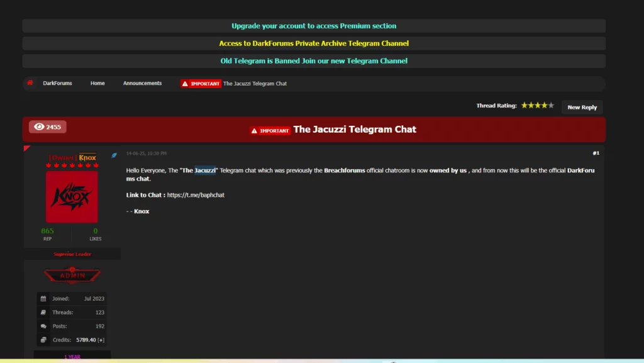Open the DarkForums breadcrumb link
This screenshot has height=363, width=644.
(x=57, y=84)
